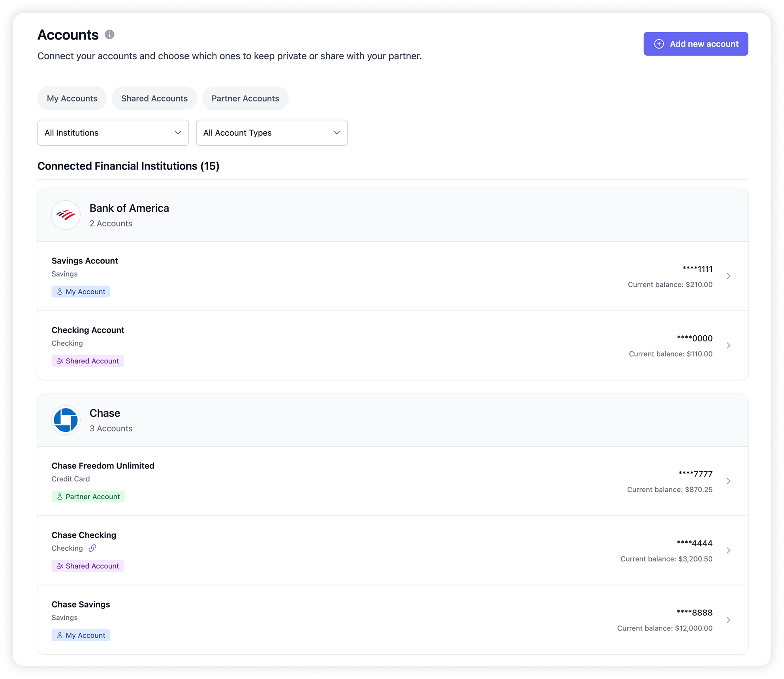The height and width of the screenshot is (679, 784).
Task: Select the Chase Savings account row title
Action: (x=81, y=604)
